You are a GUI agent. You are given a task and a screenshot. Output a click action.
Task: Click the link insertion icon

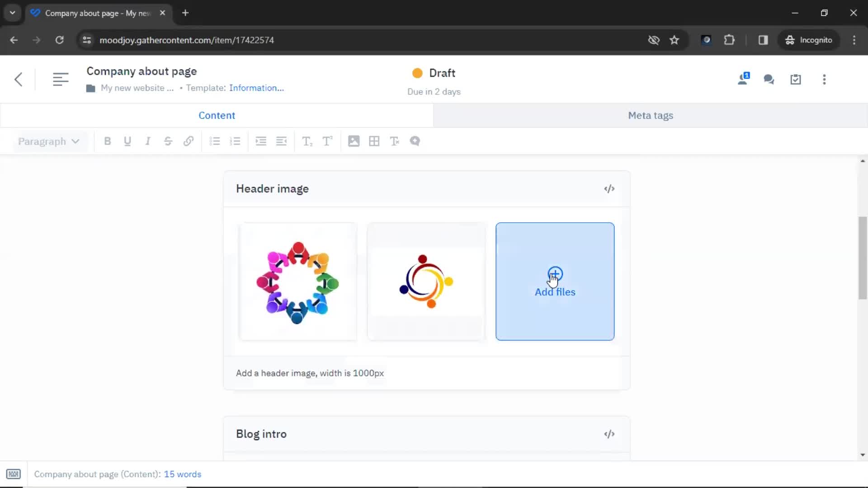[189, 141]
